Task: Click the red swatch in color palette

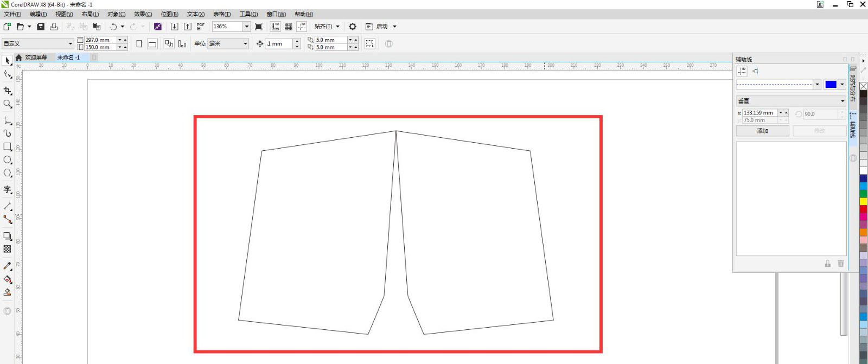Action: tap(863, 209)
